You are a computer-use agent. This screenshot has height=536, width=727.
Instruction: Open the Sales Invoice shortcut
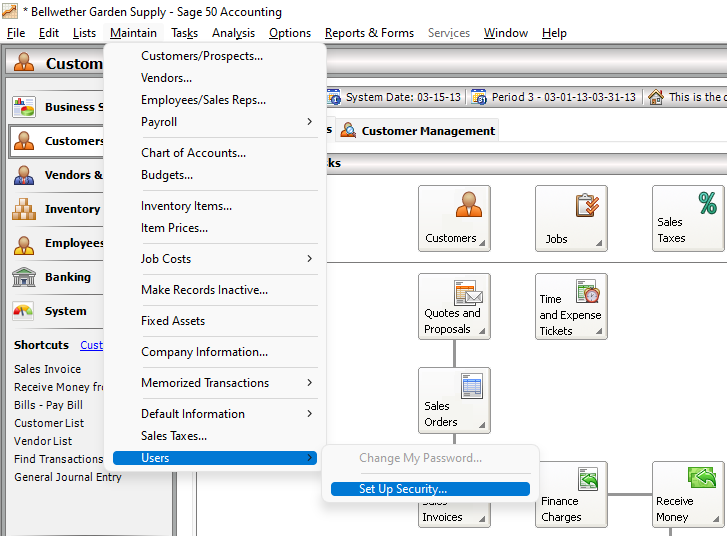(x=47, y=369)
